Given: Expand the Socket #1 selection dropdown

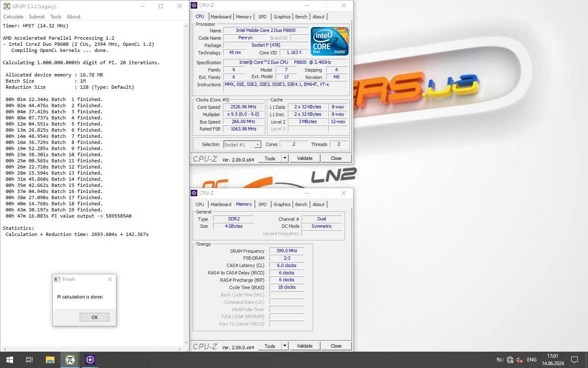Looking at the screenshot, I should click(x=258, y=145).
